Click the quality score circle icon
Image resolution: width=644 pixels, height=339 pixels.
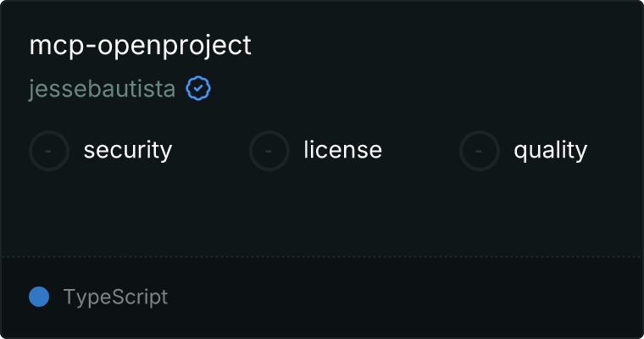click(x=480, y=151)
